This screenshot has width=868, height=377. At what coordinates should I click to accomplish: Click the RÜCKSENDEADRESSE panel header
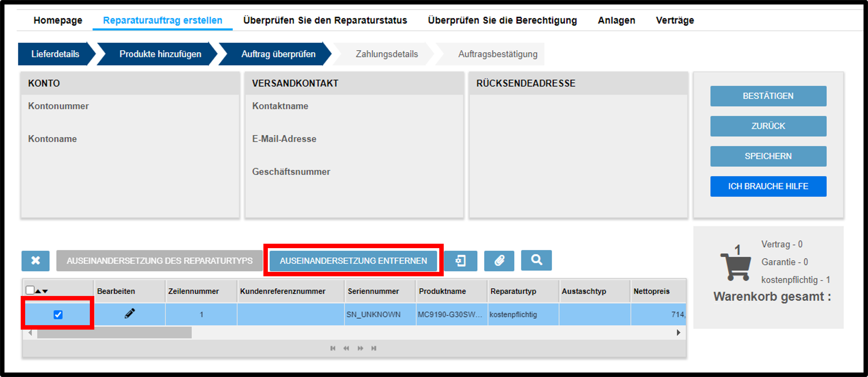(x=578, y=83)
